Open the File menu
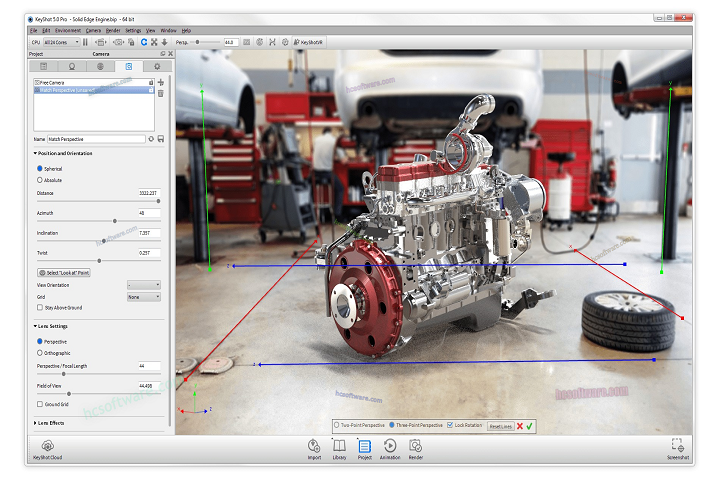This screenshot has width=720, height=480. [x=34, y=30]
